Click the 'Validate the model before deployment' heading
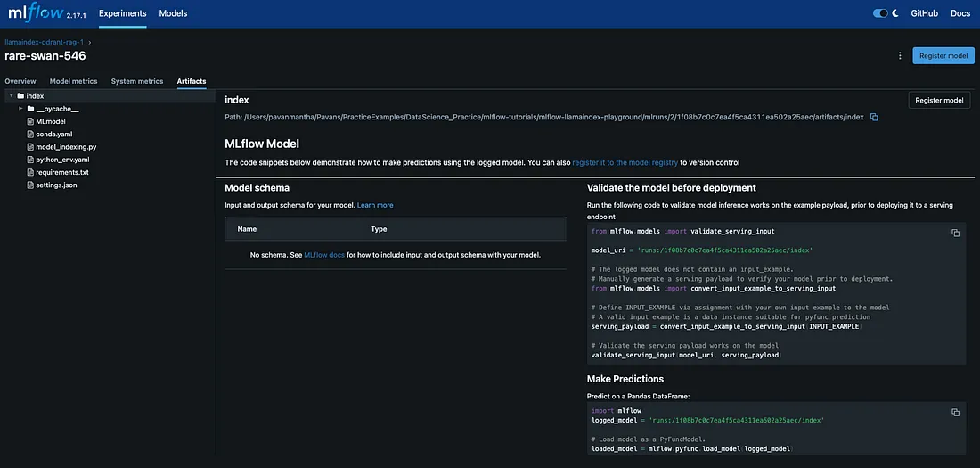 (671, 188)
